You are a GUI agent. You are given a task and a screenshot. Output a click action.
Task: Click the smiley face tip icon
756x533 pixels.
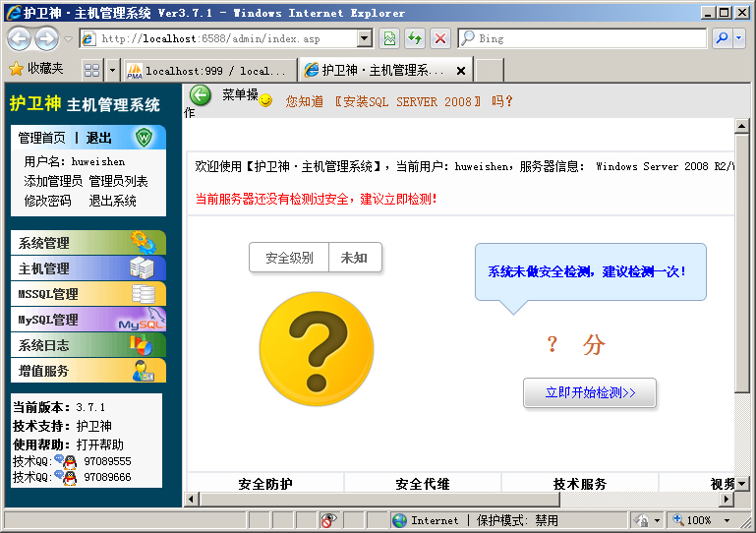tap(265, 100)
